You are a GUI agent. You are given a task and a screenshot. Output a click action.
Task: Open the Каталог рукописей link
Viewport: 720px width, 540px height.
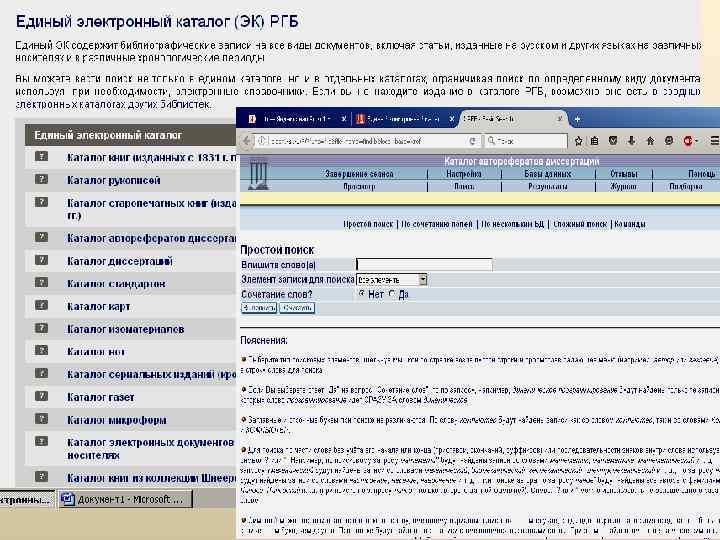tap(113, 180)
